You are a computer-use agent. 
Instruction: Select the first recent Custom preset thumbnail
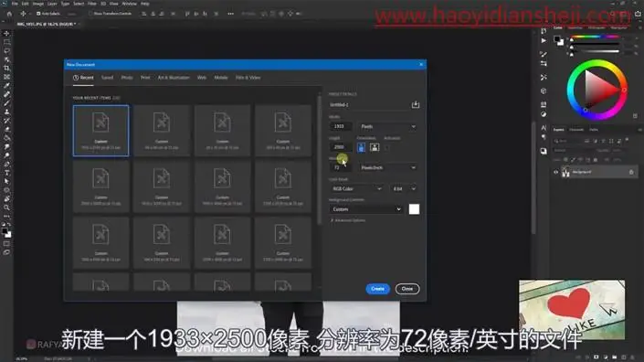(100, 131)
